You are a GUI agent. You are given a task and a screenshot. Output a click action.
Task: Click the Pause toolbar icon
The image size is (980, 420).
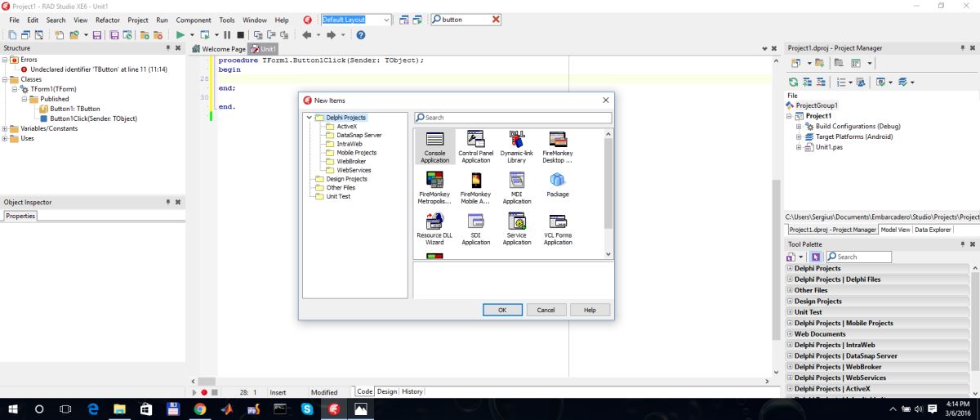[228, 35]
